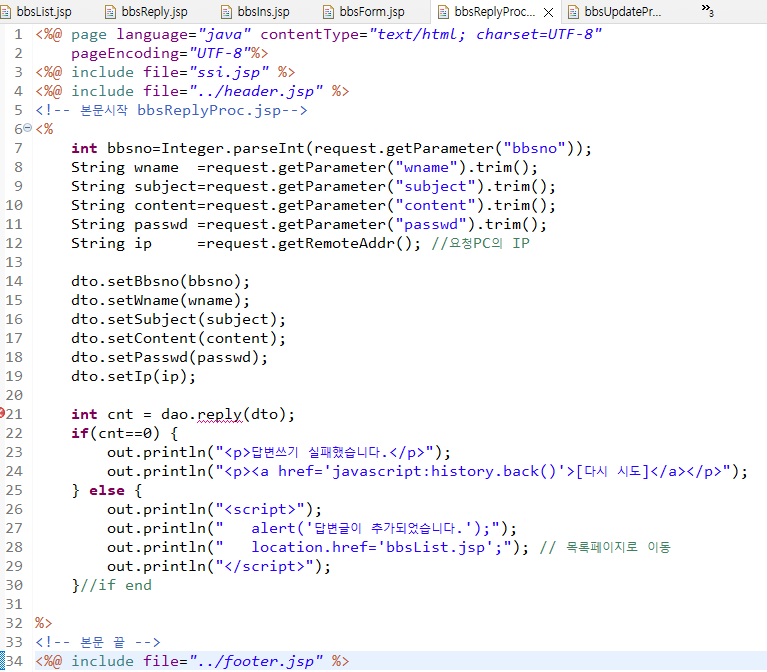Click the bbsList.jsp tab file icon

pyautogui.click(x=5, y=12)
